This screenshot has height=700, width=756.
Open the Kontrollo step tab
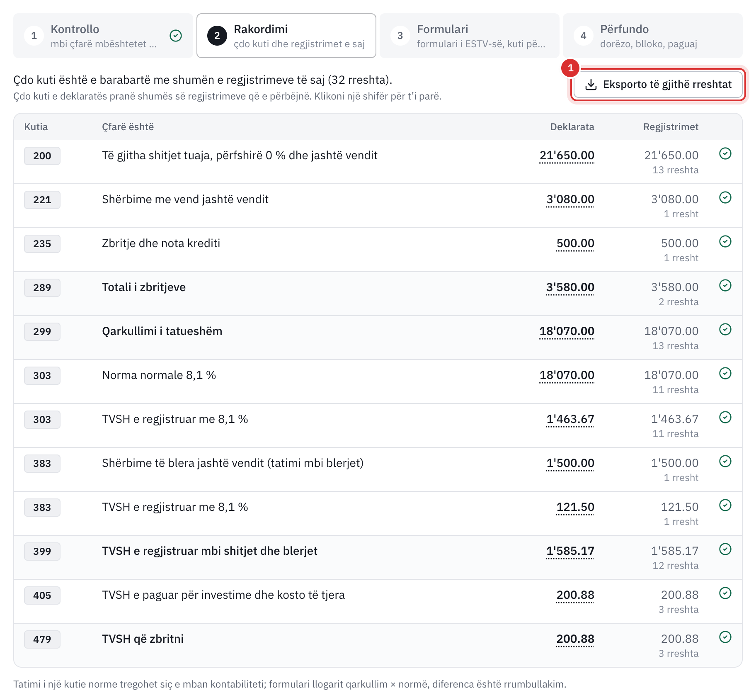[x=103, y=36]
